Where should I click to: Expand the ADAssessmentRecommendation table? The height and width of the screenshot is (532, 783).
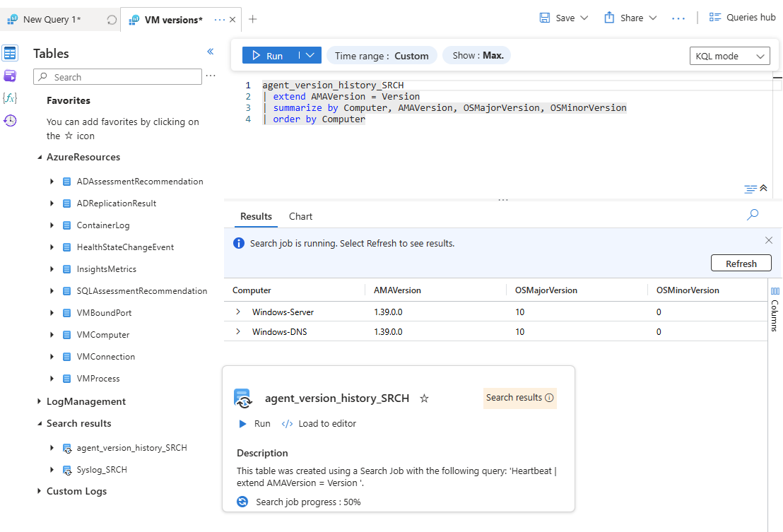(x=52, y=182)
